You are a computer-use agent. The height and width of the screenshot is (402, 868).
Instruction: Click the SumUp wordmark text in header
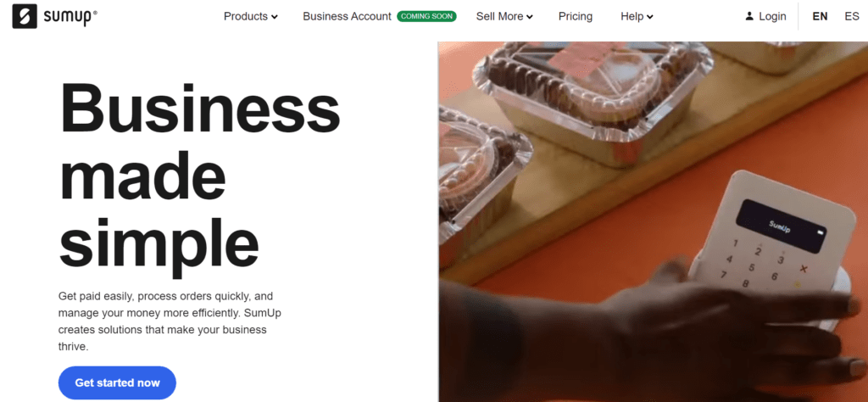[70, 17]
